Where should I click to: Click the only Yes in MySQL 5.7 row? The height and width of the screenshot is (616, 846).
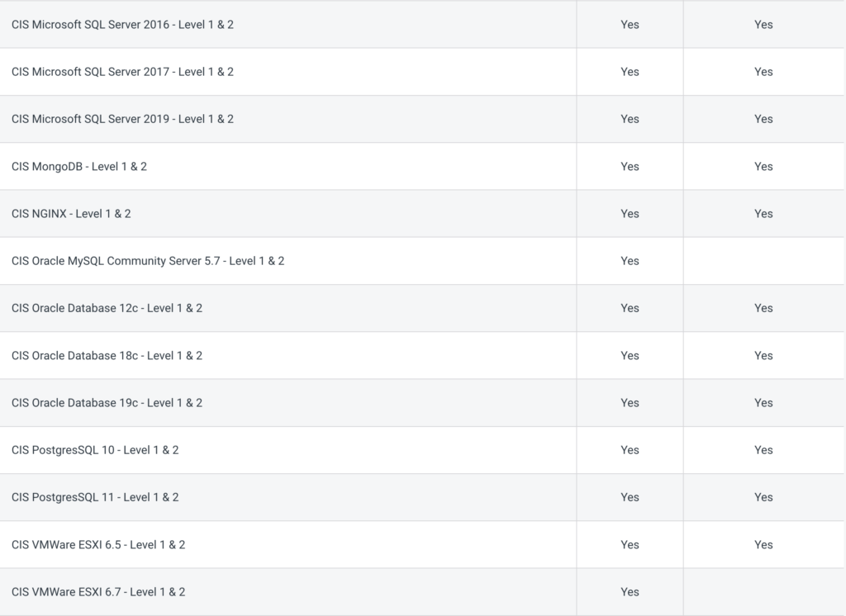point(630,261)
